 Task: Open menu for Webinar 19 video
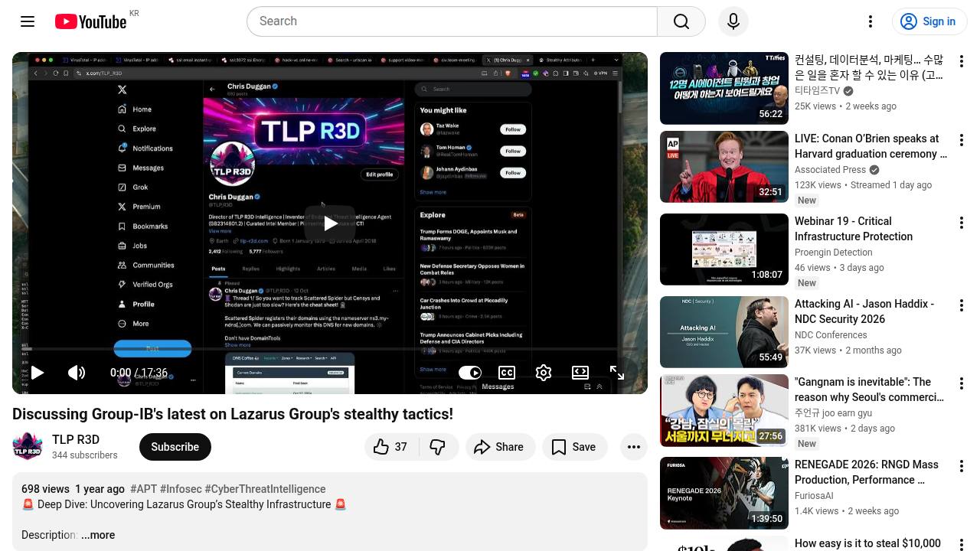tap(962, 223)
